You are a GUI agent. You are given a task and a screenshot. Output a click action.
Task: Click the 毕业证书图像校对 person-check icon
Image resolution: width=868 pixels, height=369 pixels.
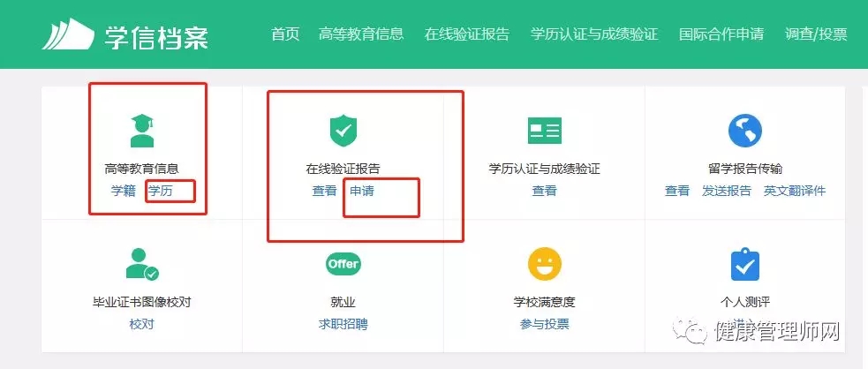pyautogui.click(x=141, y=264)
